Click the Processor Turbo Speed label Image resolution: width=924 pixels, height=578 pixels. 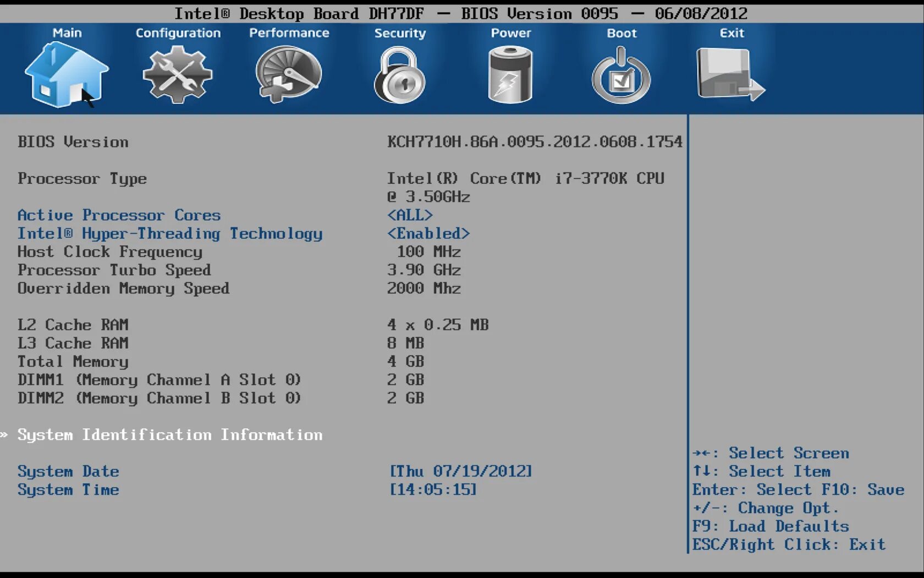[x=114, y=270]
